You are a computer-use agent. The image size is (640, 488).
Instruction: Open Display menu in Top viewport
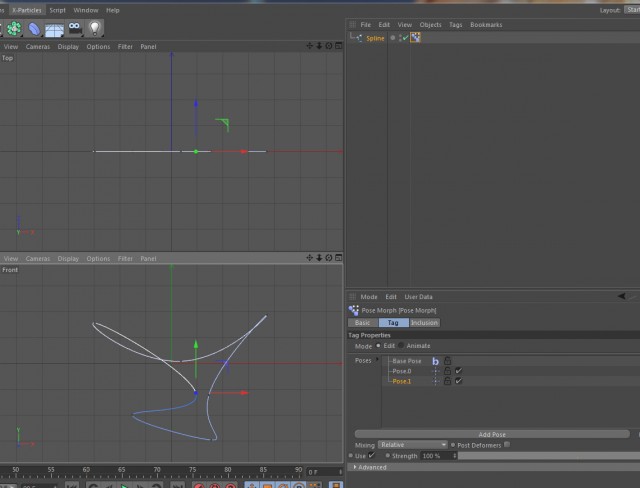click(x=68, y=47)
